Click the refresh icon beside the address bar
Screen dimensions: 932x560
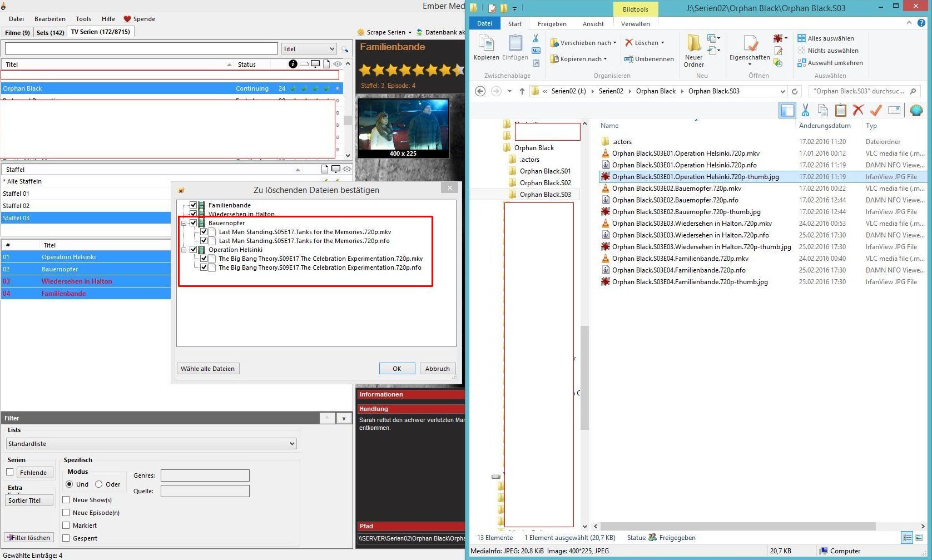coord(795,91)
